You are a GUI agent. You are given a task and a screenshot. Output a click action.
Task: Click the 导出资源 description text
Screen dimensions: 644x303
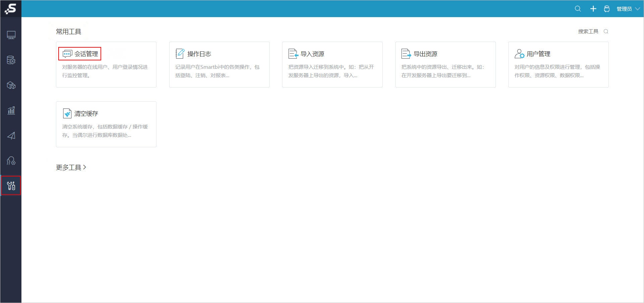(x=443, y=71)
